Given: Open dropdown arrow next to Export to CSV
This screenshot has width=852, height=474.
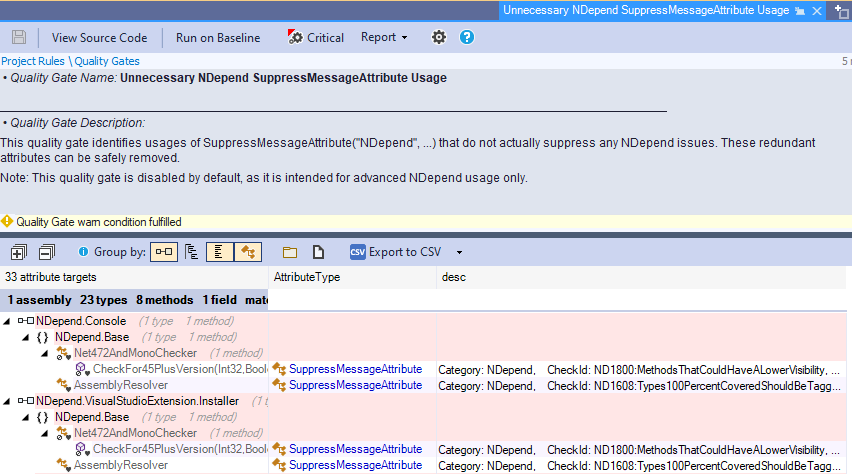Looking at the screenshot, I should [x=459, y=252].
